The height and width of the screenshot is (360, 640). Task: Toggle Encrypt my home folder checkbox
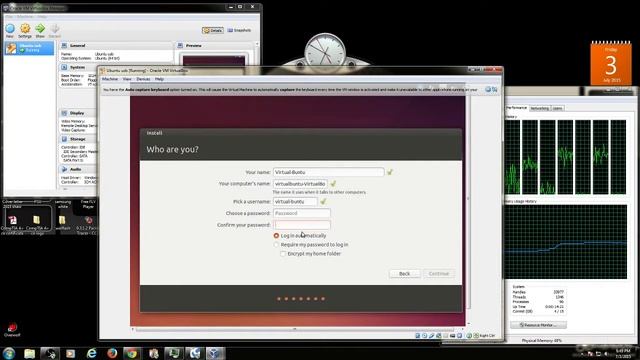pyautogui.click(x=283, y=254)
